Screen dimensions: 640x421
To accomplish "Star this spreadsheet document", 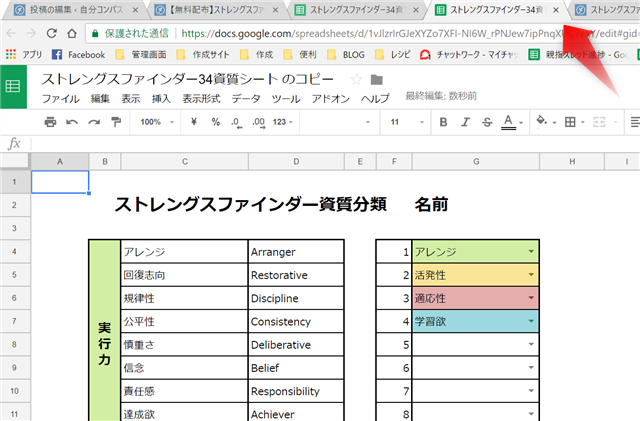I will point(356,79).
